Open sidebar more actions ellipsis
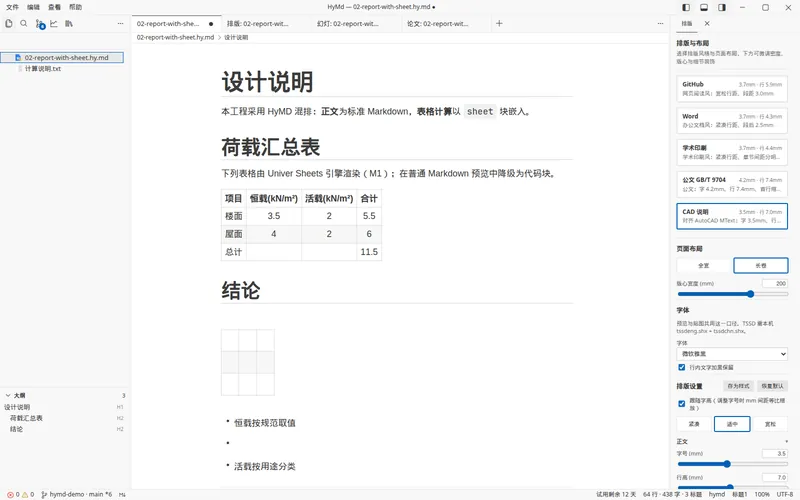 coord(120,23)
